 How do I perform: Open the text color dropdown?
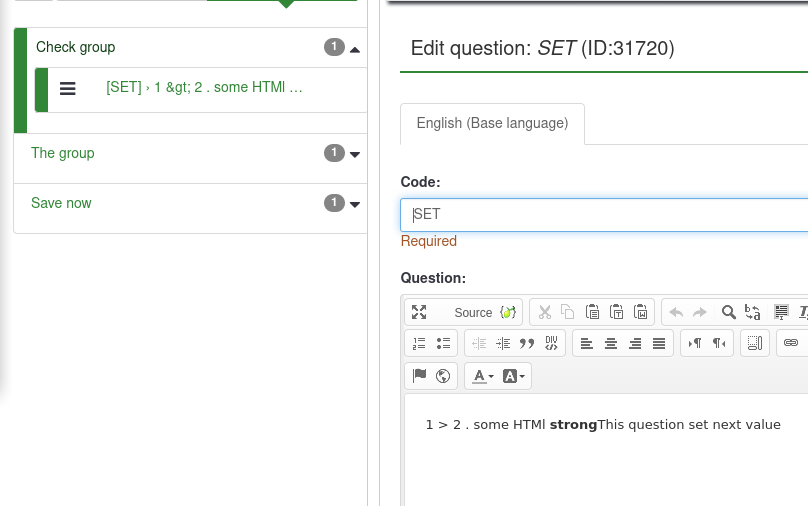click(x=483, y=376)
